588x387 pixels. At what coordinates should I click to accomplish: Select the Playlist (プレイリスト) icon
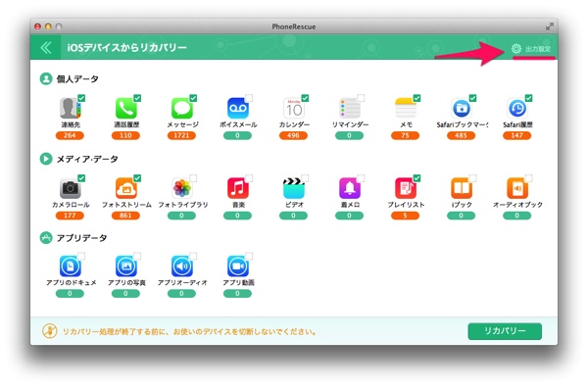point(405,188)
